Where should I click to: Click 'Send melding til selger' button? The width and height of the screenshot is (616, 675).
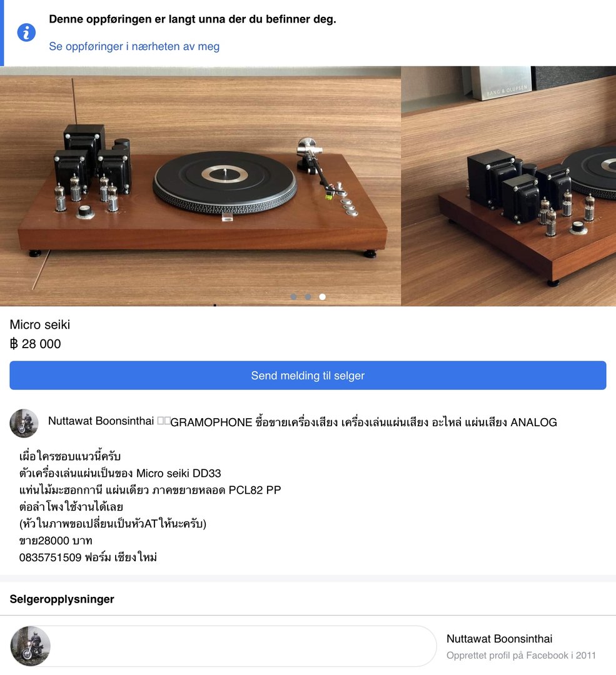point(308,376)
